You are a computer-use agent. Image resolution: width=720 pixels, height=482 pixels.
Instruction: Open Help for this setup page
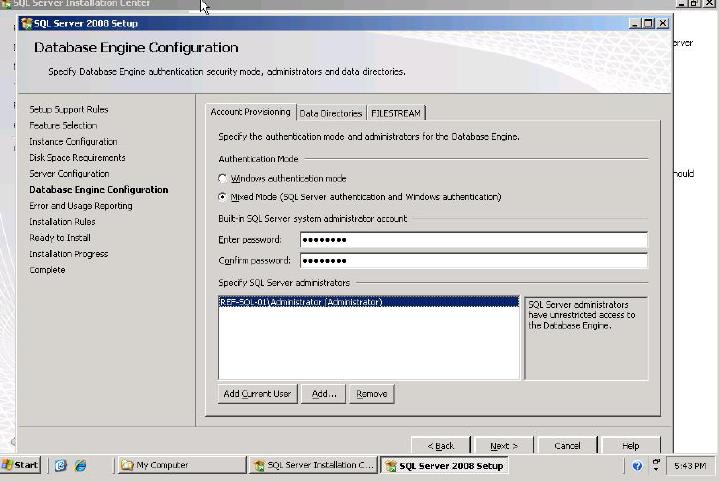coord(630,445)
